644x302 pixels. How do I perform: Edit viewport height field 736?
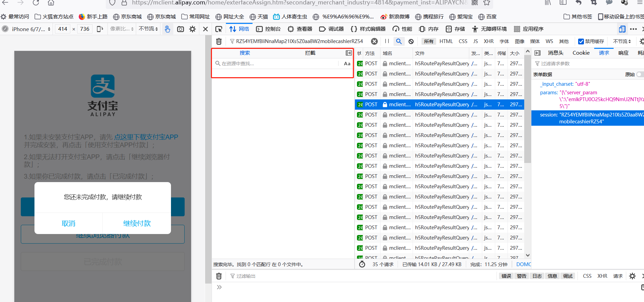85,29
